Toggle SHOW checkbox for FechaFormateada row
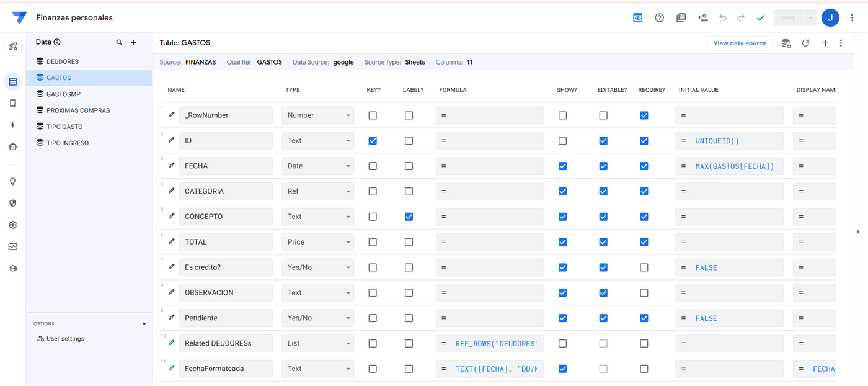Viewport: 868px width, 386px height. coord(562,369)
